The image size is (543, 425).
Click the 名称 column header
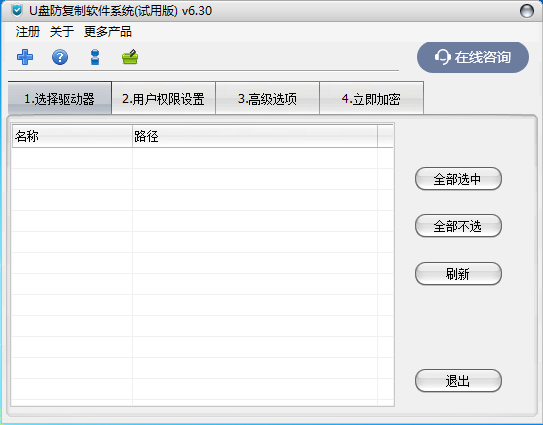[x=72, y=136]
